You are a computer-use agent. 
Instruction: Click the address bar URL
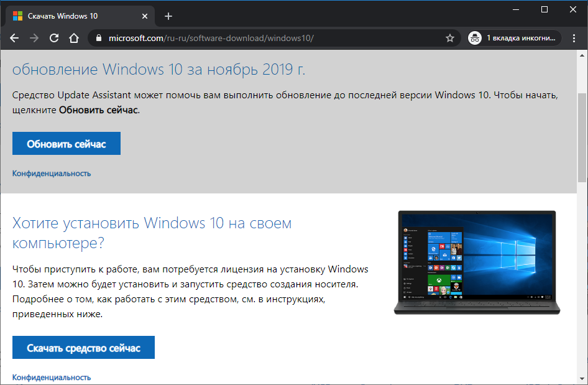pyautogui.click(x=211, y=38)
